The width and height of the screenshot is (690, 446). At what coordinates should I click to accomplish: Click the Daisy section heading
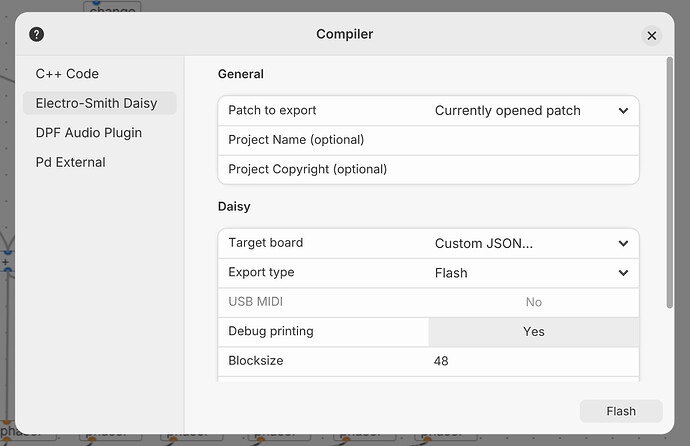click(234, 207)
